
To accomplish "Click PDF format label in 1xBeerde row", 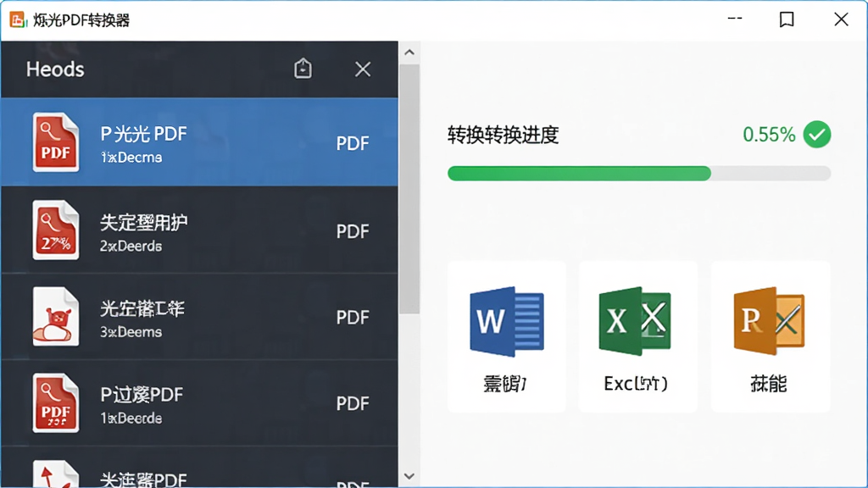I will pyautogui.click(x=353, y=404).
